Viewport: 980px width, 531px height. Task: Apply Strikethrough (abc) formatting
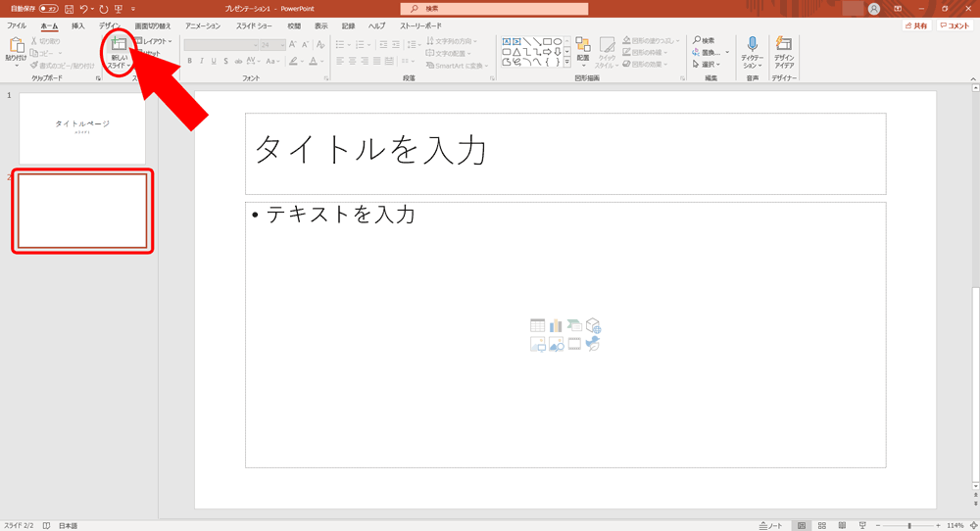coord(238,61)
